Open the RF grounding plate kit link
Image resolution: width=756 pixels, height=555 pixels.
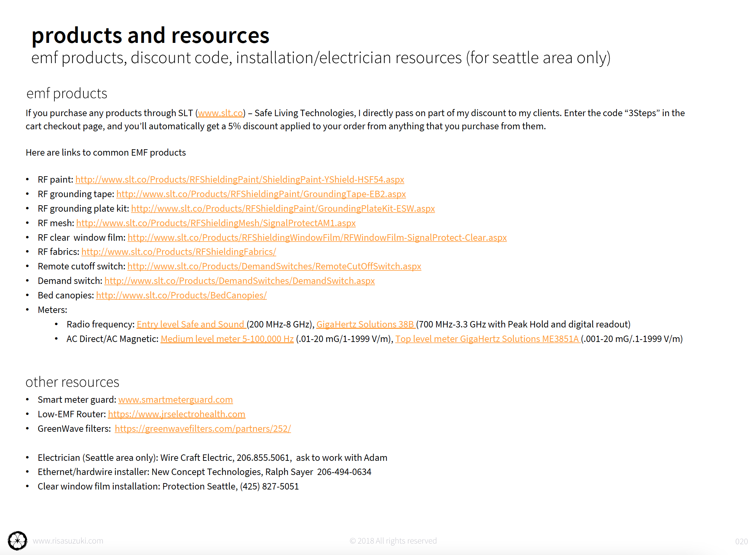(283, 209)
